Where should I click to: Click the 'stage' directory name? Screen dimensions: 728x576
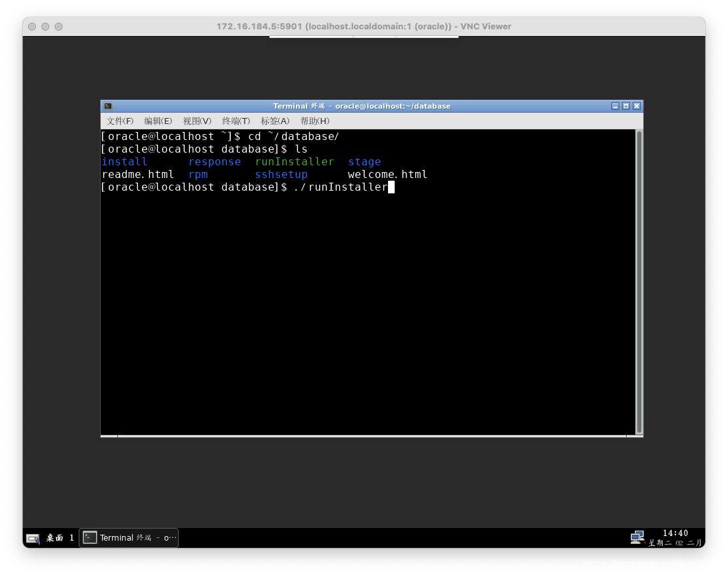365,162
